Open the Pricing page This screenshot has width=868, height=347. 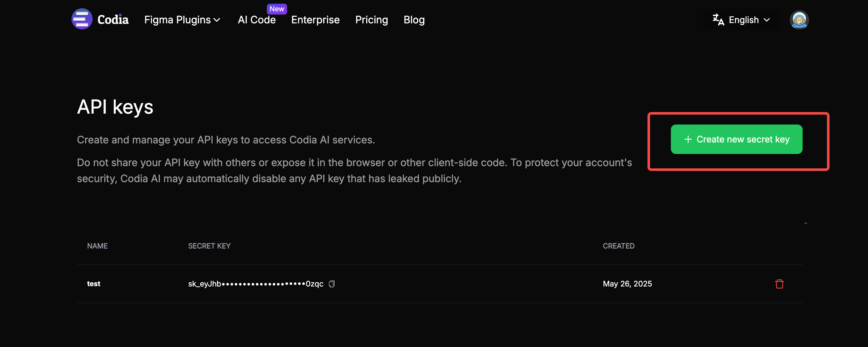click(x=371, y=20)
